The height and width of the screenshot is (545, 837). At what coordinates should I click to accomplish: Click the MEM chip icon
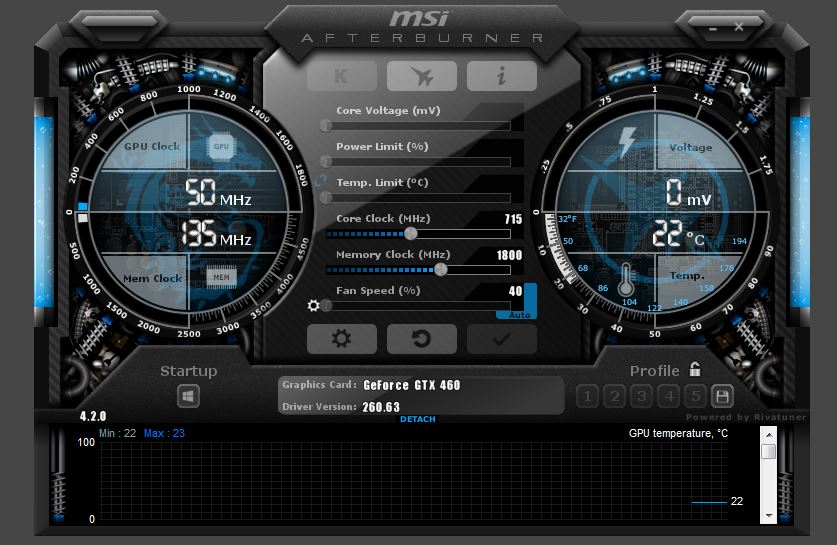221,277
